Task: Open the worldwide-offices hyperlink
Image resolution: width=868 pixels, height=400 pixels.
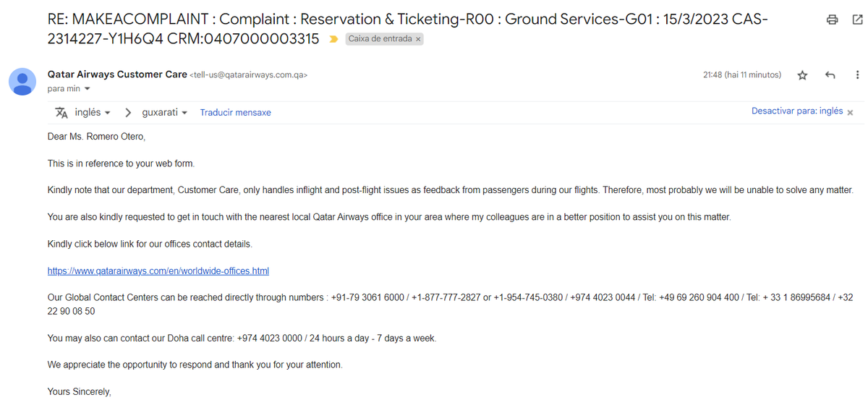Action: tap(158, 271)
